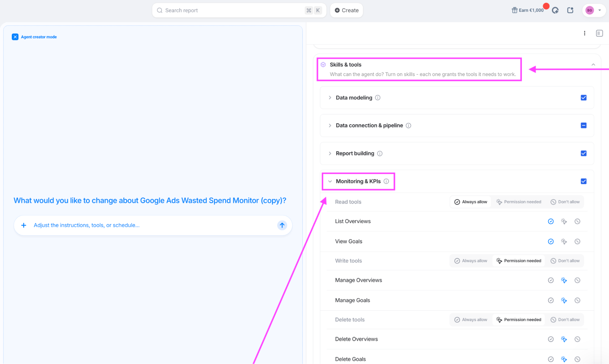
Task: Set Write tools to Don't allow
Action: click(x=565, y=261)
